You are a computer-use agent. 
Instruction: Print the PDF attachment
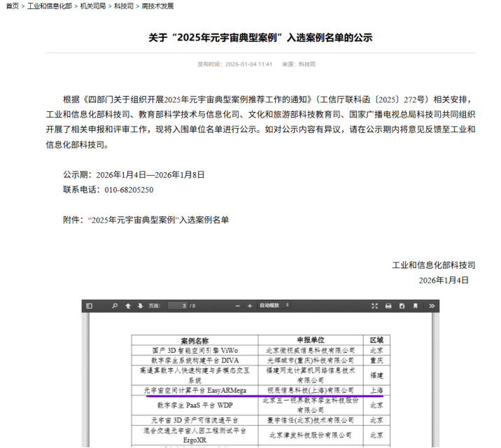tap(388, 306)
